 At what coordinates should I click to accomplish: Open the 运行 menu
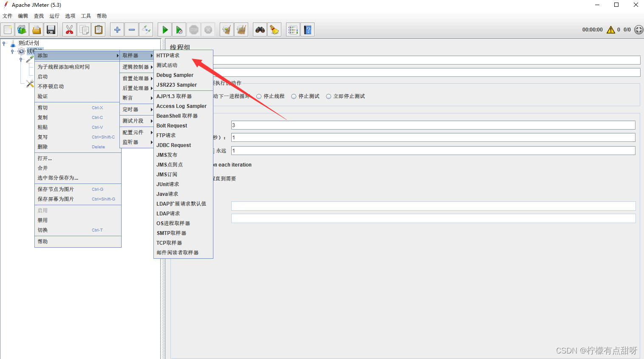(54, 16)
